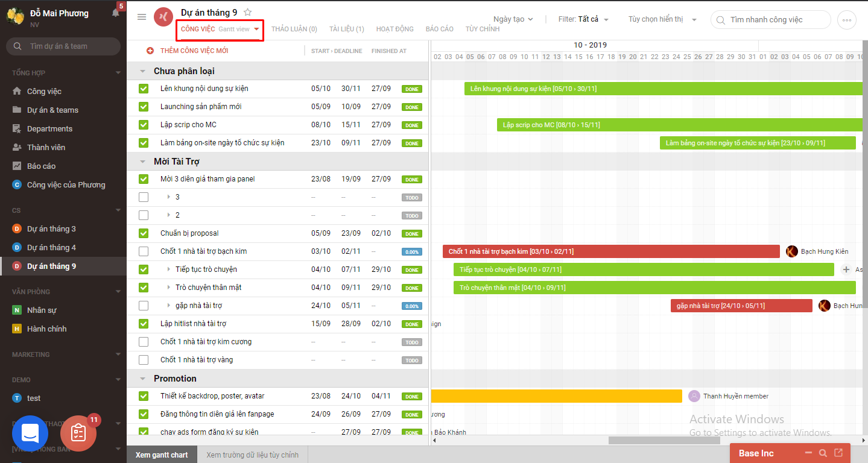Open Tùy chọn hiển thị dropdown
This screenshot has width=868, height=463.
coord(662,19)
